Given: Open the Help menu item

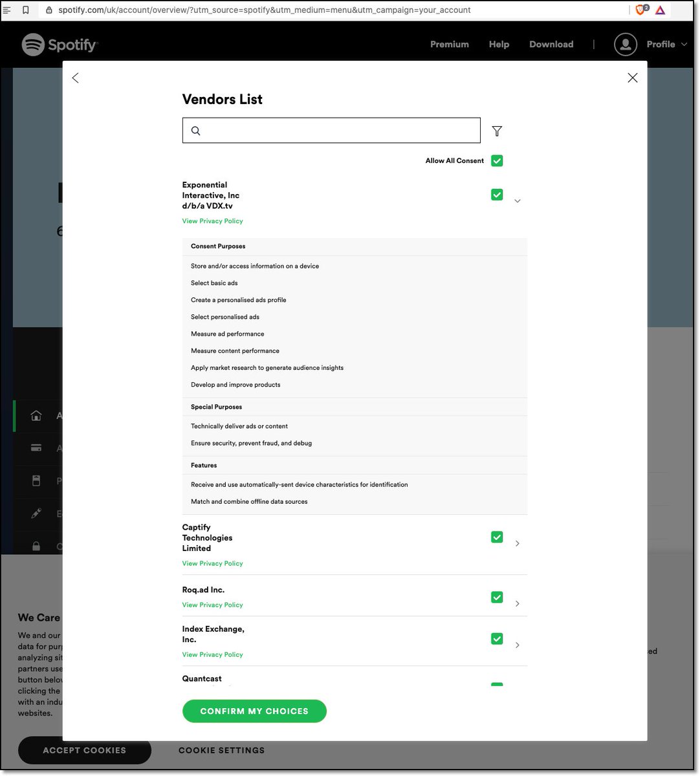Looking at the screenshot, I should click(x=499, y=44).
